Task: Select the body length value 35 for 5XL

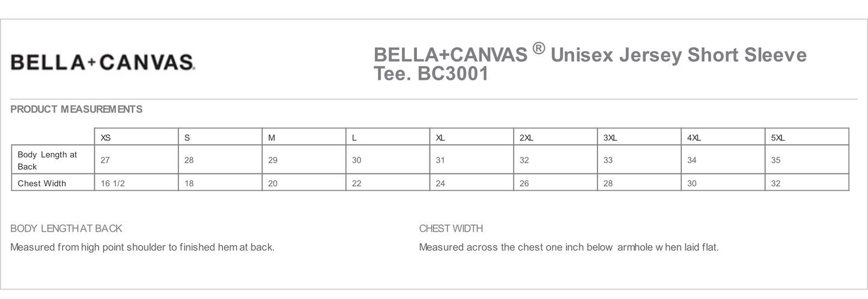Action: click(x=776, y=160)
